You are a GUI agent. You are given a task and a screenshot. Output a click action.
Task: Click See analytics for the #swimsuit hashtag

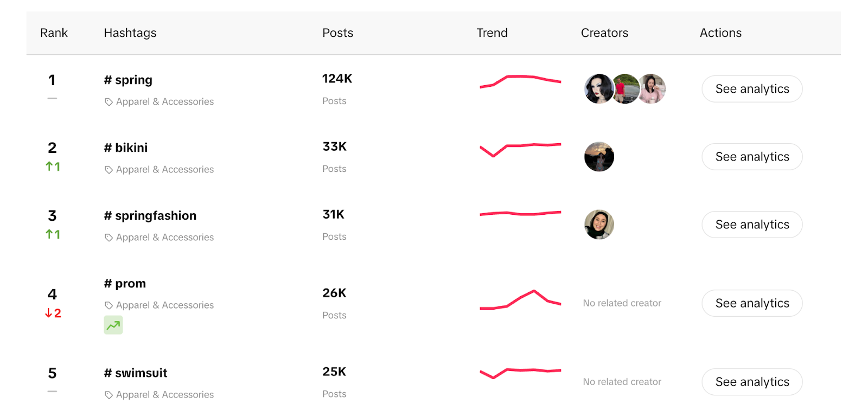pos(751,382)
